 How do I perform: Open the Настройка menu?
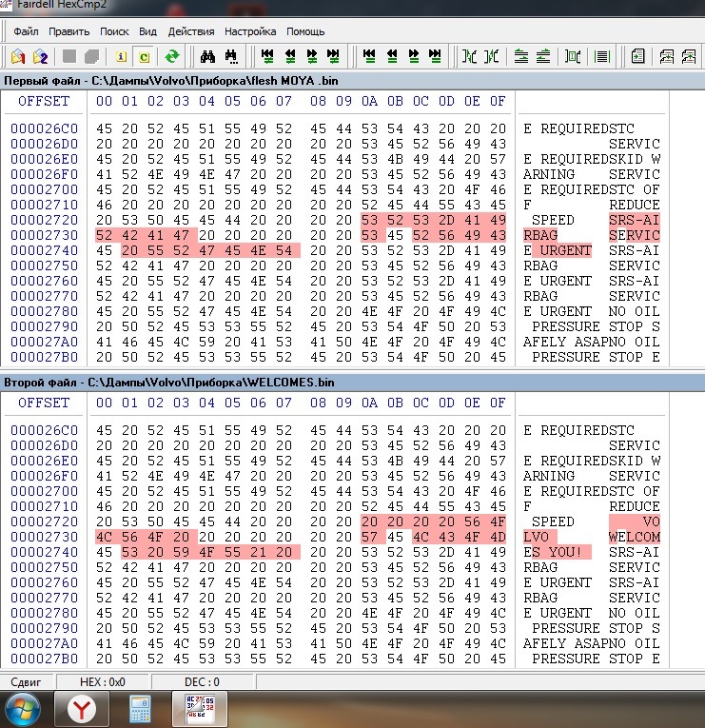tap(250, 31)
